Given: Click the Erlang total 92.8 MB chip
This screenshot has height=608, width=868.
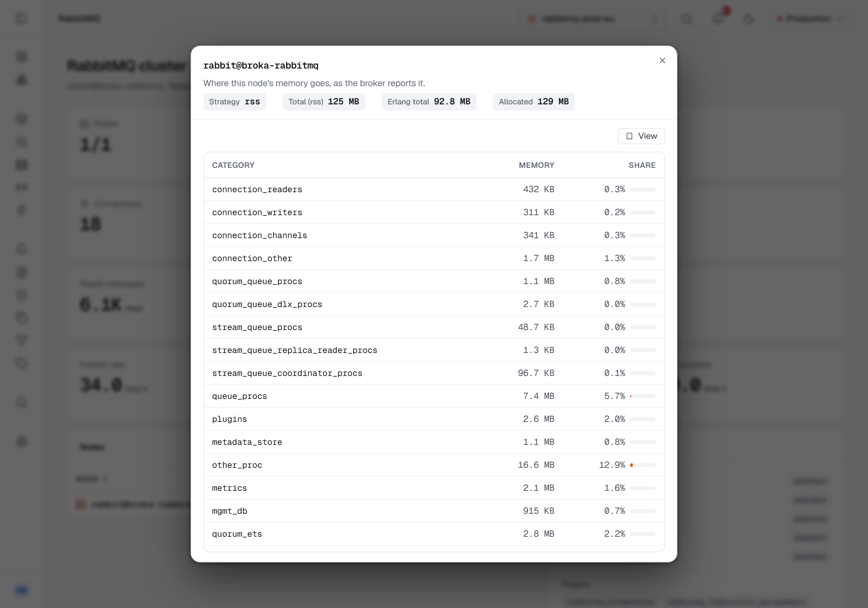Looking at the screenshot, I should pos(429,102).
